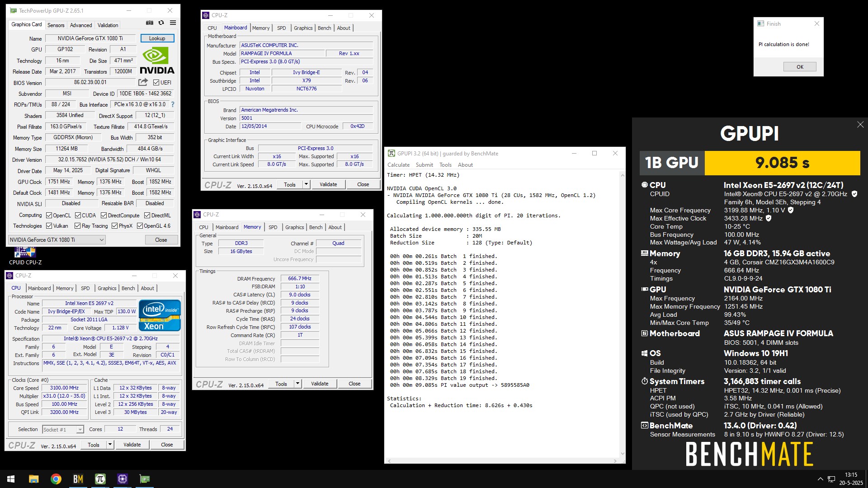Click the shield next to Max Effective Clock

pos(769,218)
